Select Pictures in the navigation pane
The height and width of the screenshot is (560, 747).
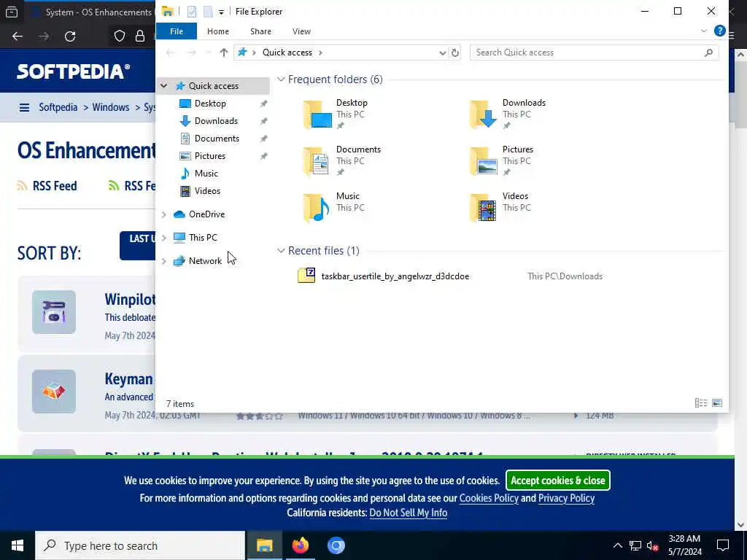(x=209, y=156)
